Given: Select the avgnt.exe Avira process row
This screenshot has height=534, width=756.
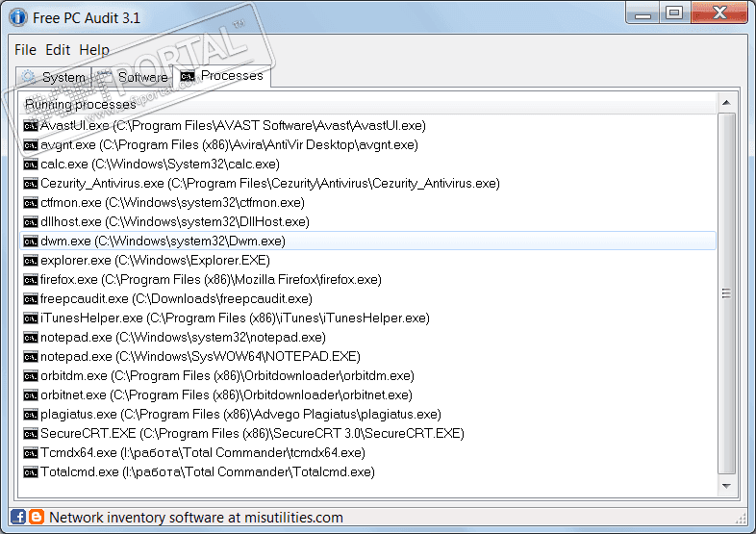Looking at the screenshot, I should point(367,145).
